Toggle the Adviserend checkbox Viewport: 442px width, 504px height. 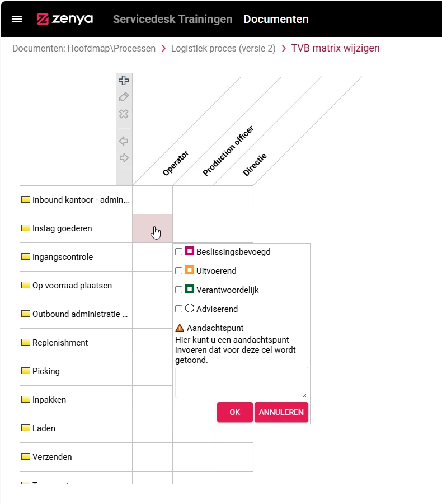179,309
